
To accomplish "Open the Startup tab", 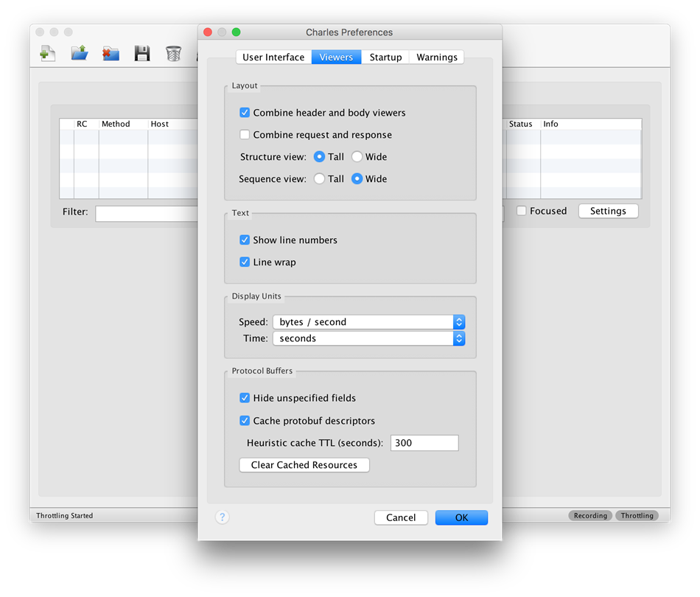I will click(x=385, y=57).
